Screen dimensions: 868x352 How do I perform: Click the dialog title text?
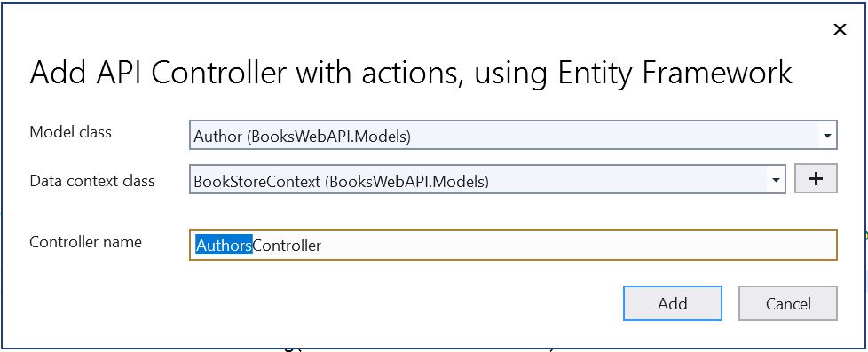coord(411,74)
